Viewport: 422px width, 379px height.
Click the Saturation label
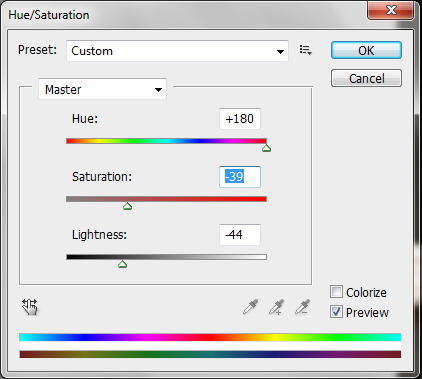(102, 177)
